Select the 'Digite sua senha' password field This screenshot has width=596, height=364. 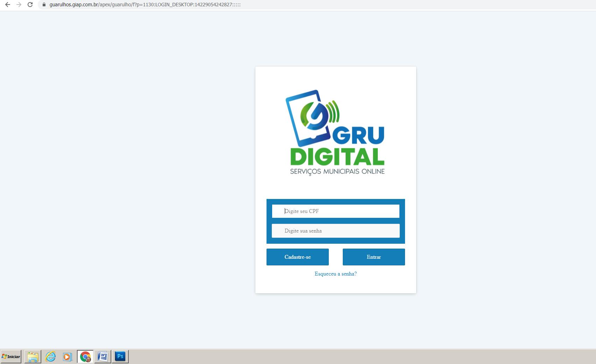pos(336,231)
